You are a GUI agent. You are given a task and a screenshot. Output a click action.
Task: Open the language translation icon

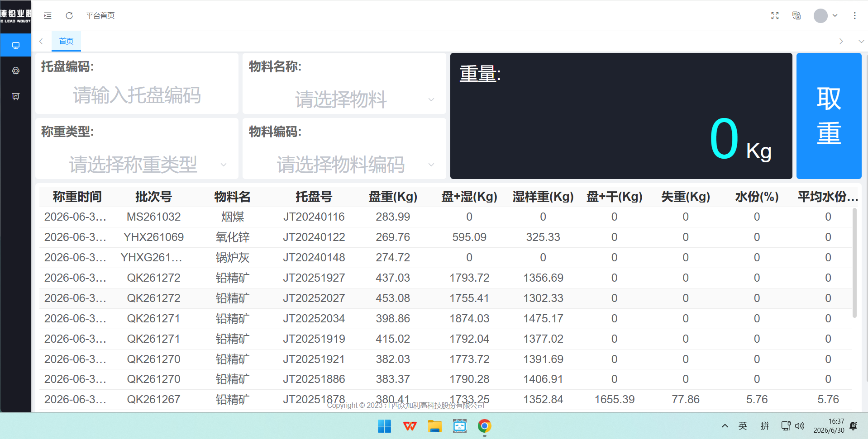point(796,16)
